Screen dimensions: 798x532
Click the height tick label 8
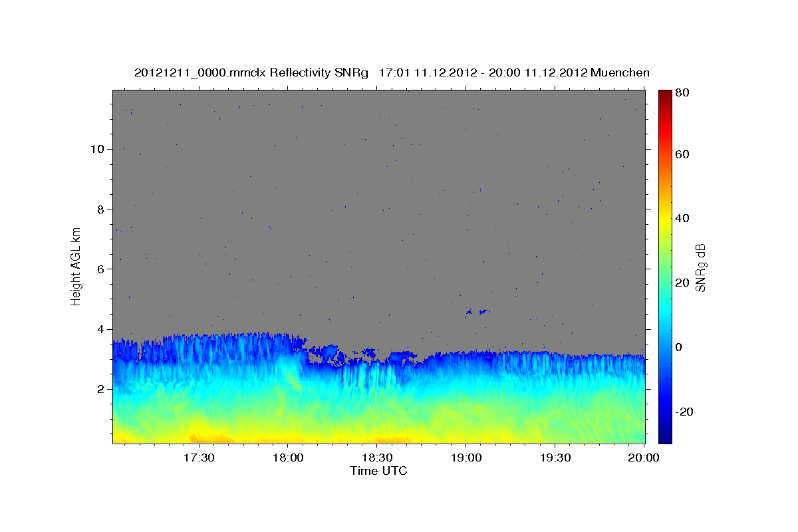click(x=100, y=209)
